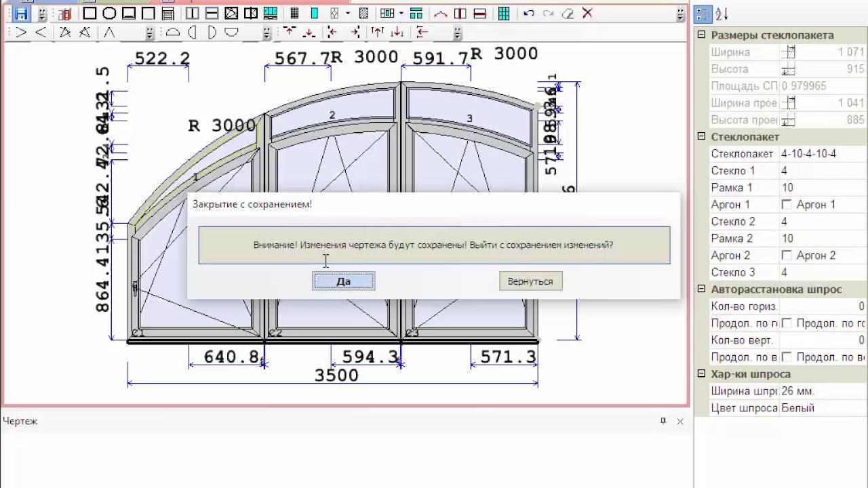
Task: Toggle the Аргон 1 checkbox
Action: 787,205
